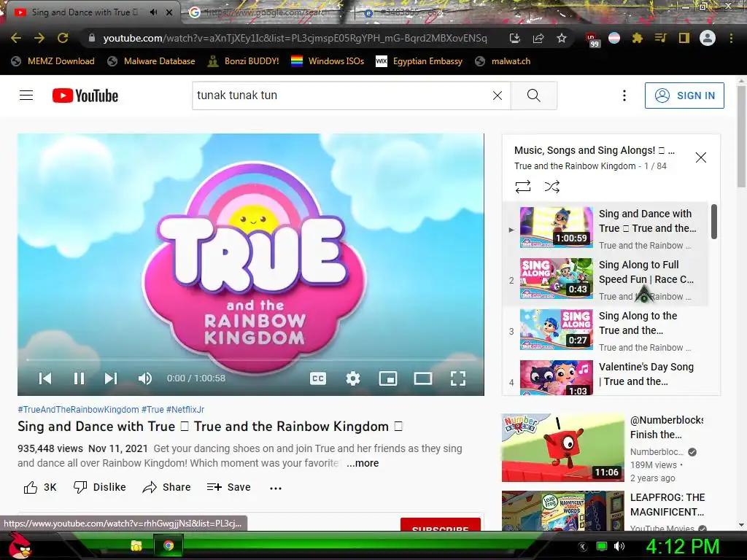
Task: Click the Dislike button
Action: coord(99,487)
